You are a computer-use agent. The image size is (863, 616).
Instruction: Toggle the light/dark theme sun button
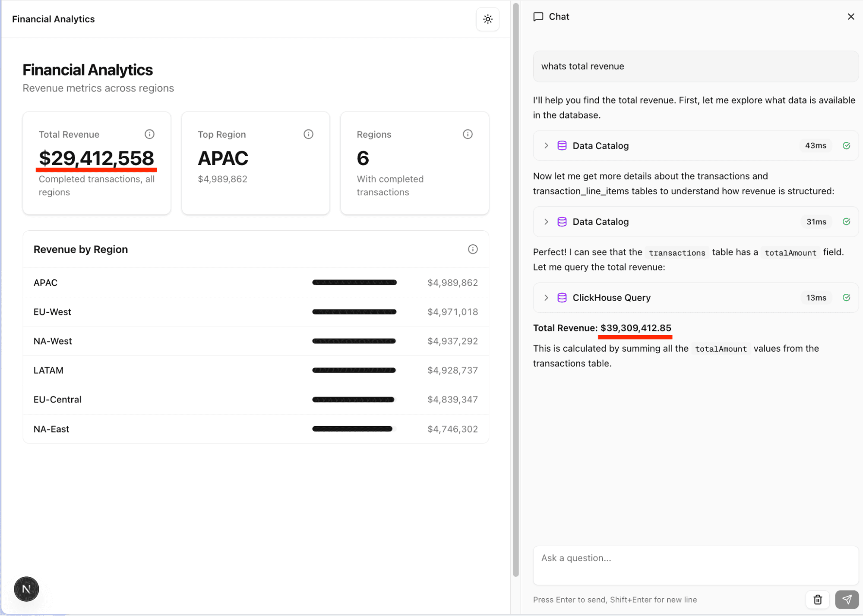(487, 19)
